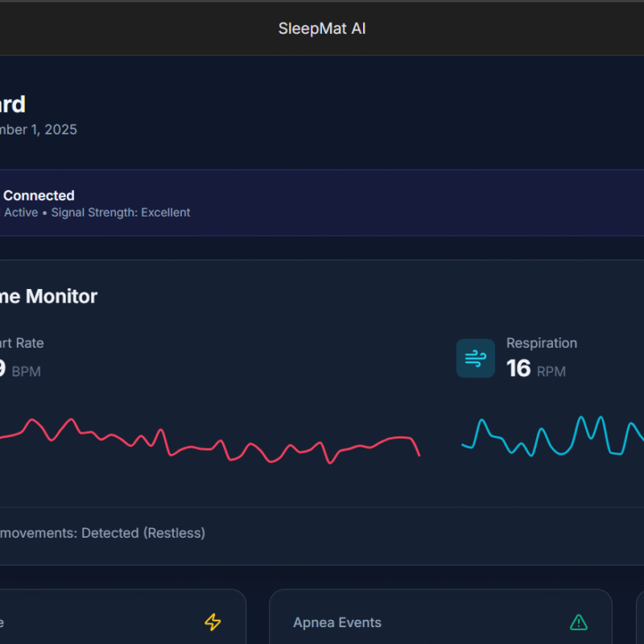Image resolution: width=644 pixels, height=644 pixels.
Task: Click the BPM unit label
Action: (x=26, y=371)
